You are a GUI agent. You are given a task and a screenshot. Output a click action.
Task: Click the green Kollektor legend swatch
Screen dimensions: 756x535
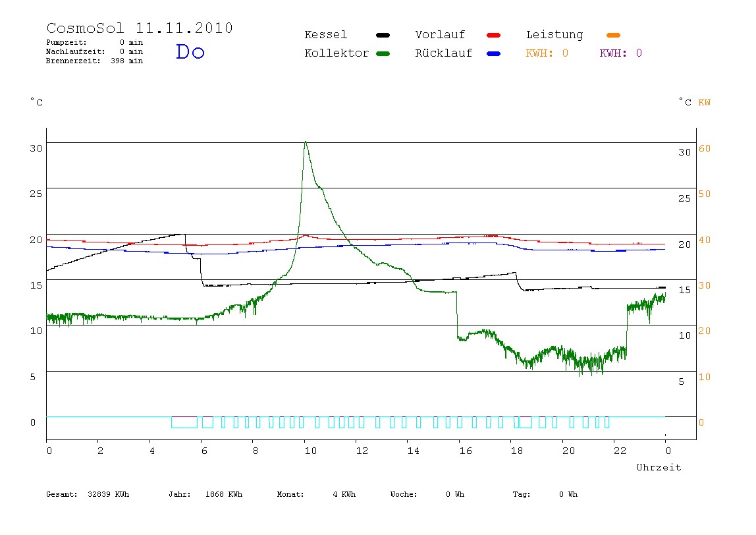(x=383, y=53)
